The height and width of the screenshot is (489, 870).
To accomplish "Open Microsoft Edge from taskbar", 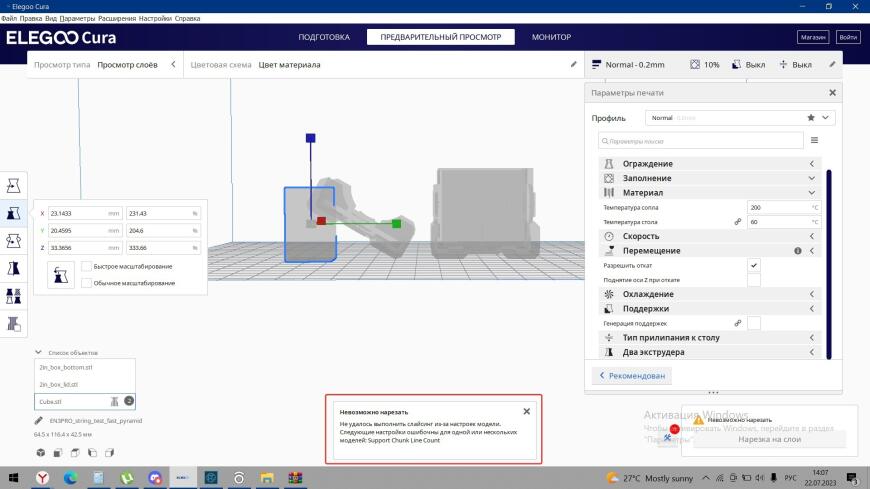I will (70, 478).
